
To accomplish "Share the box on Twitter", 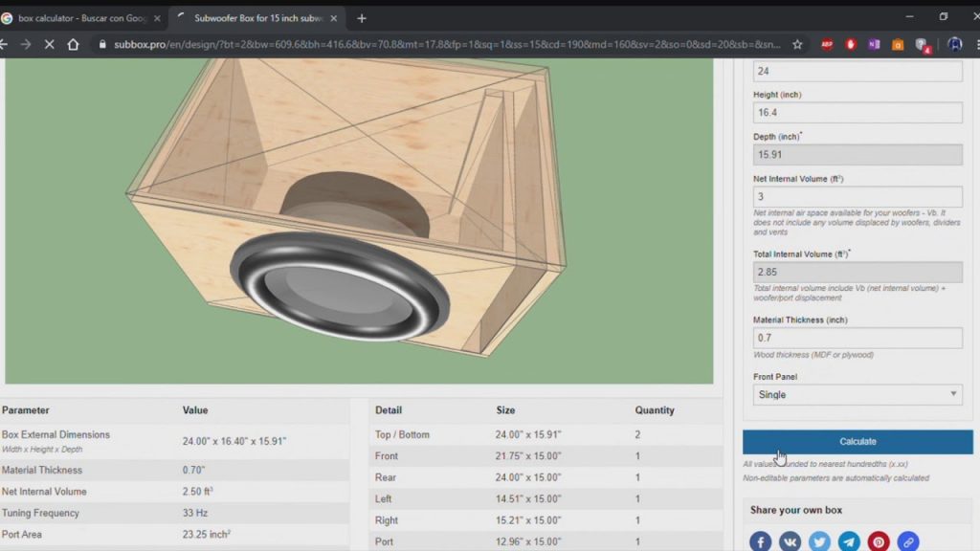I will (819, 541).
